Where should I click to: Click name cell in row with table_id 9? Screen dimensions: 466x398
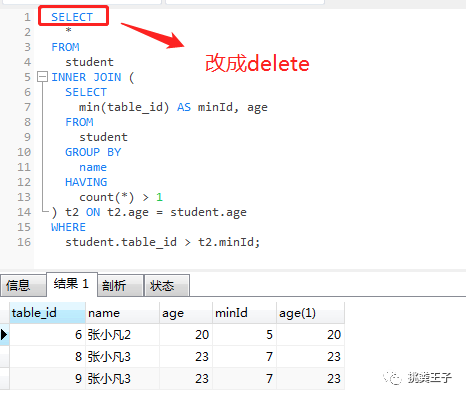[x=122, y=379]
